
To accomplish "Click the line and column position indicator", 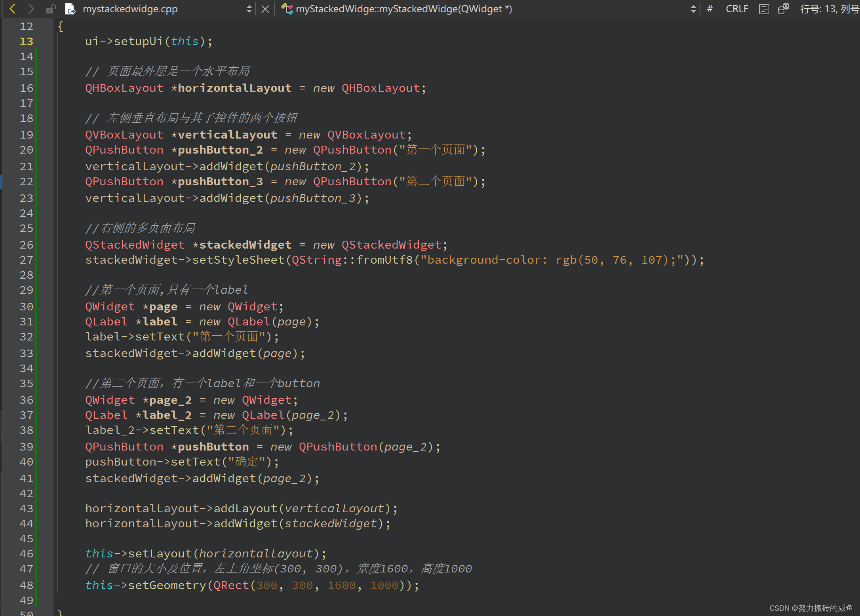I will [829, 9].
